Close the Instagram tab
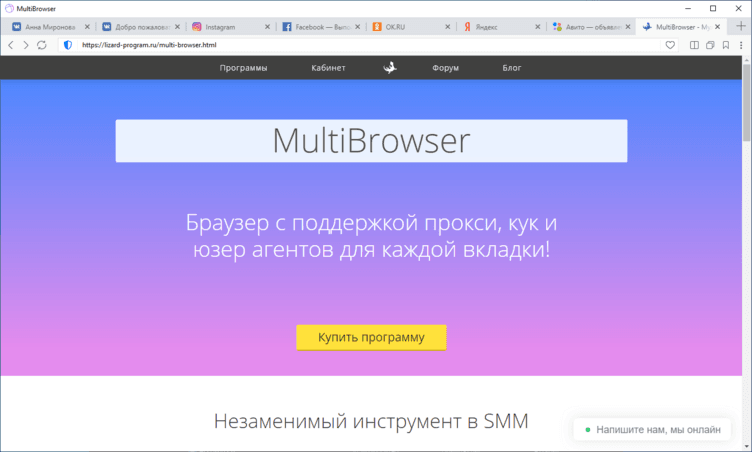 [x=268, y=27]
